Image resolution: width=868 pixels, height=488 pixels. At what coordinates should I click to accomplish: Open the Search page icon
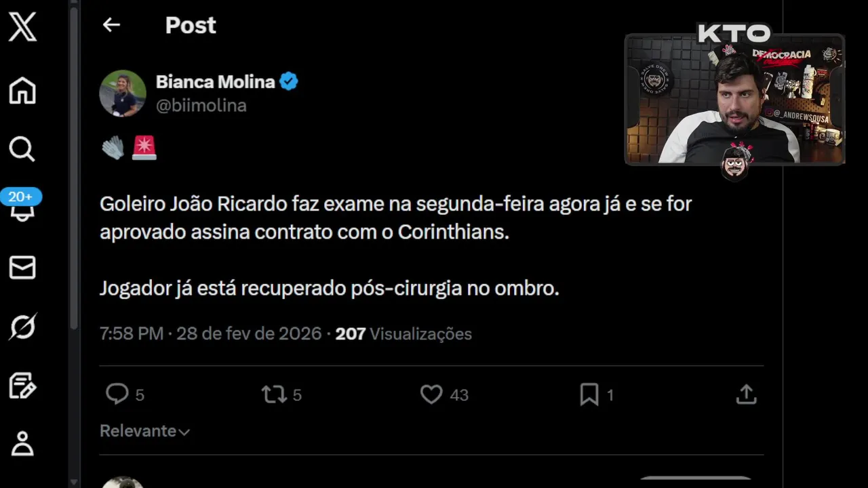click(22, 148)
